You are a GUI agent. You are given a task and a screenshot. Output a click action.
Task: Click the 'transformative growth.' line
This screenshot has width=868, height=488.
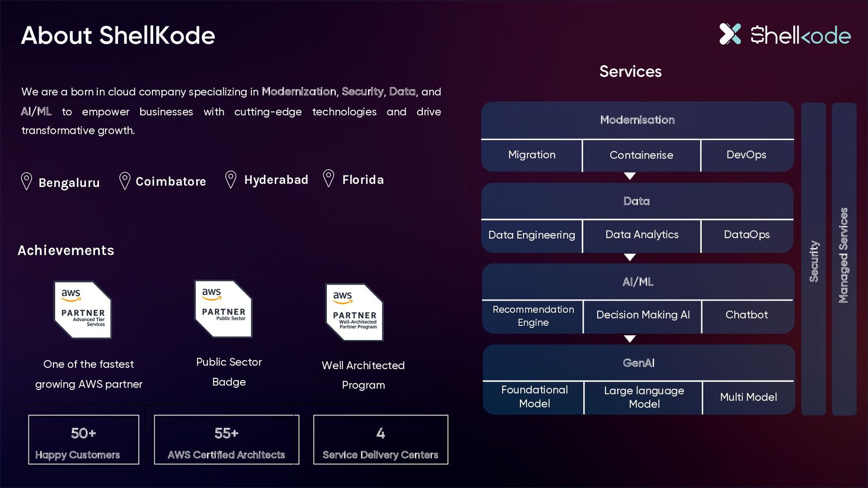[78, 131]
